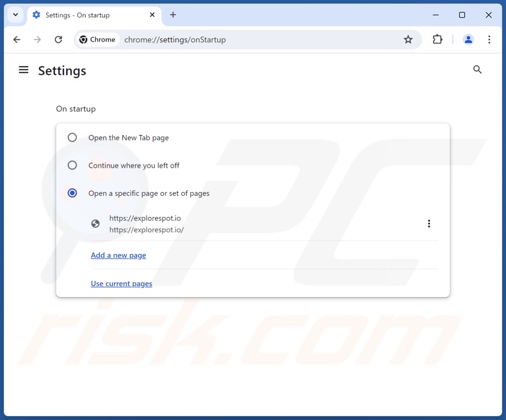
Task: Click the On startup section heading
Action: coord(76,109)
